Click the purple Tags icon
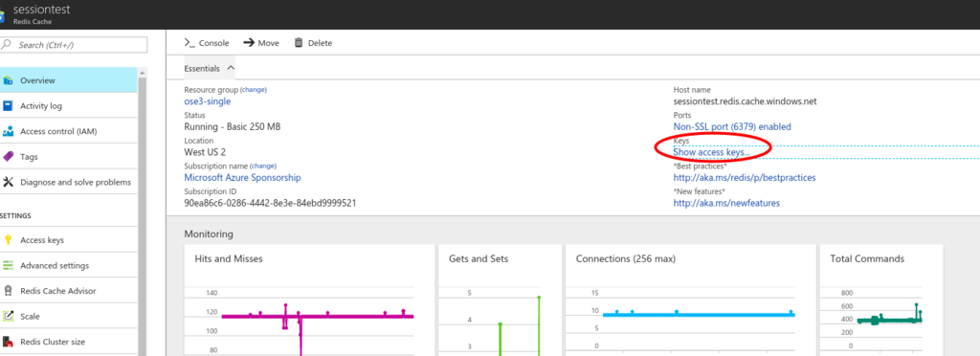 pyautogui.click(x=8, y=157)
